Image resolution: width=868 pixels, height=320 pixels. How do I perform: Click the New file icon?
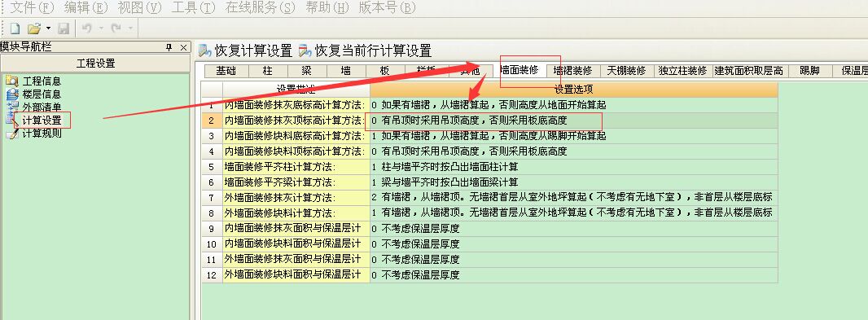[15, 28]
